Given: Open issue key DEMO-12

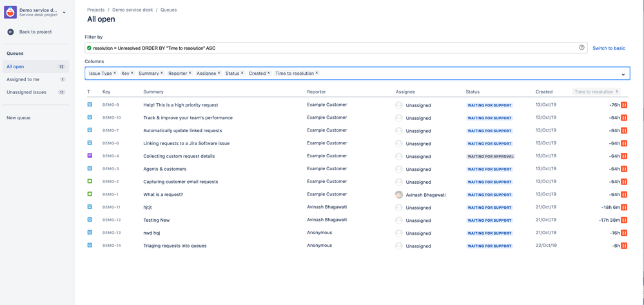Looking at the screenshot, I should (112, 220).
